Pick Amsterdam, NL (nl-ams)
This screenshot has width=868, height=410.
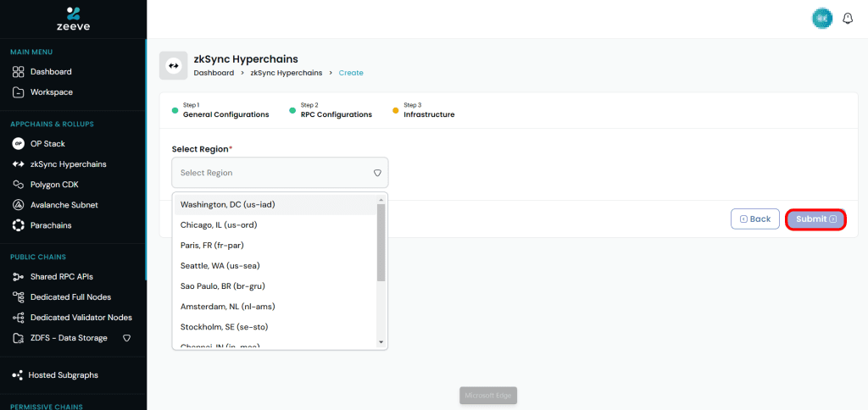coord(275,307)
